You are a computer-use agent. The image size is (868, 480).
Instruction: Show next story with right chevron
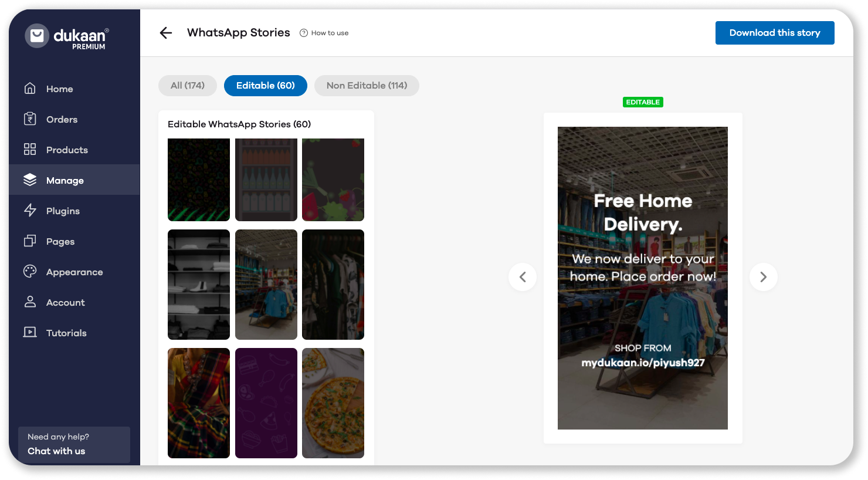coord(764,277)
